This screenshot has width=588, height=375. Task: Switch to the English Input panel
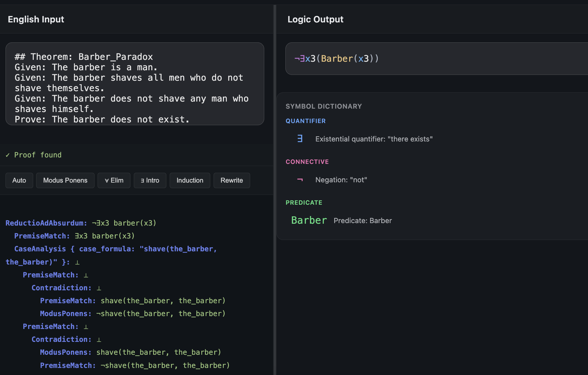36,19
